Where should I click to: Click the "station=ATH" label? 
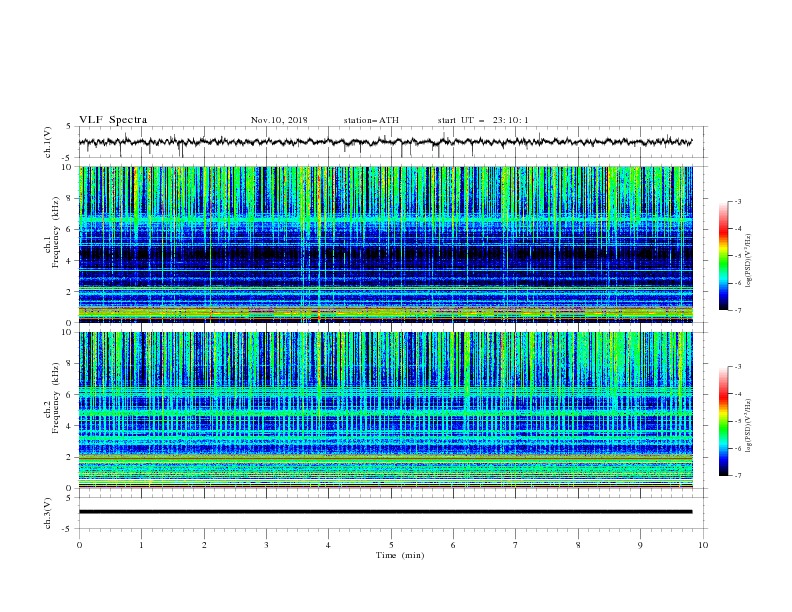(371, 120)
